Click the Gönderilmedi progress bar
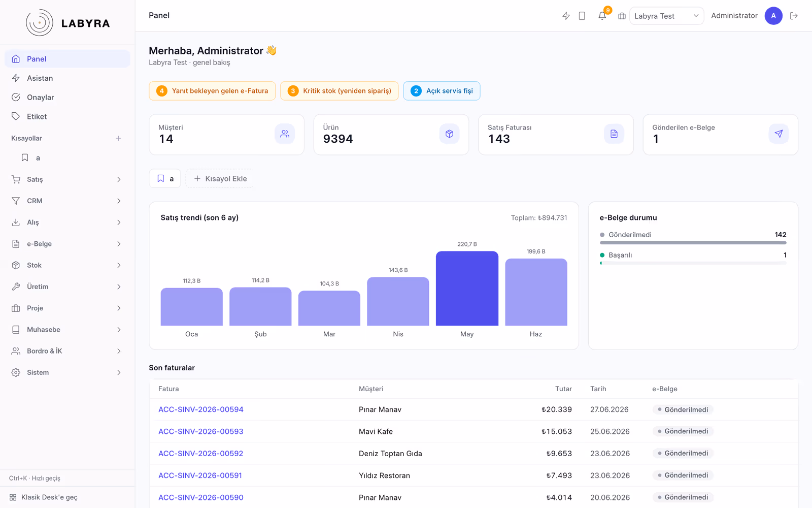Image resolution: width=812 pixels, height=508 pixels. coord(693,243)
